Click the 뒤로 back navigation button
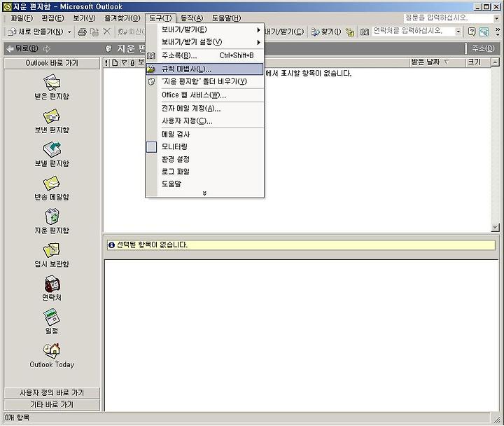Viewport: 504px width, 426px height. coord(22,48)
